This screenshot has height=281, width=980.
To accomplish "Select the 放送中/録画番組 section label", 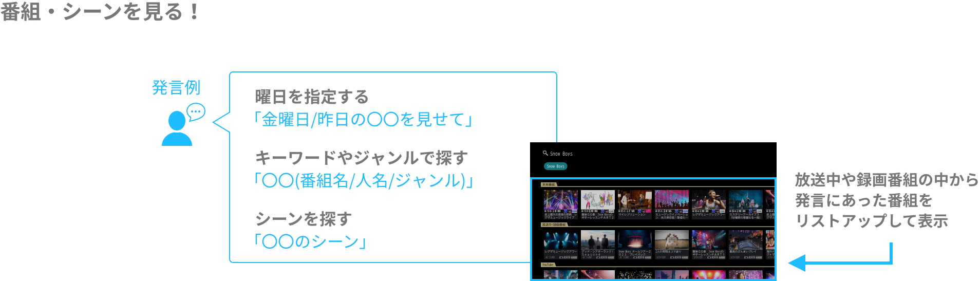I will 554,224.
